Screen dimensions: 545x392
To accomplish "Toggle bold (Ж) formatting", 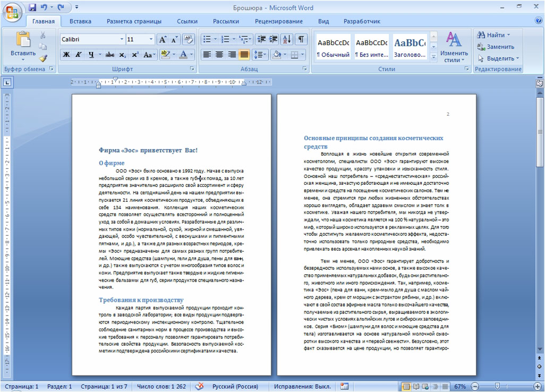I will point(66,55).
